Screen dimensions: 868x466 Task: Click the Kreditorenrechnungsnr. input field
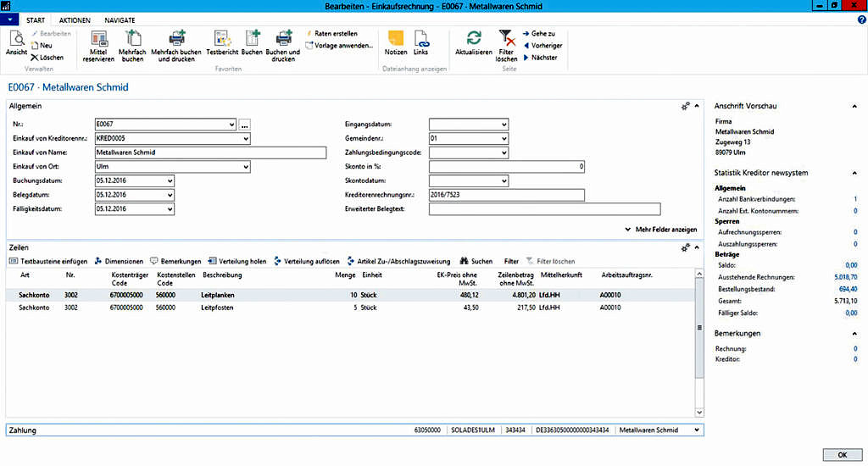click(507, 195)
